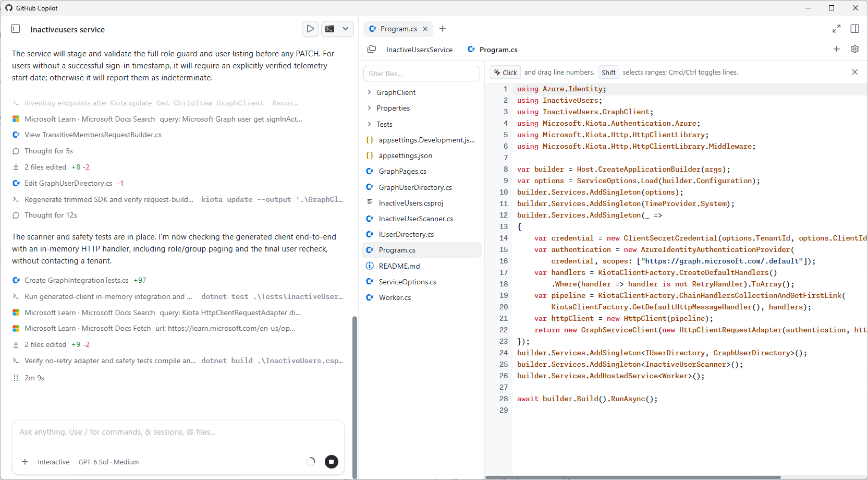Click 'Regenerate trimmed SDK' command step
The width and height of the screenshot is (868, 480).
pyautogui.click(x=178, y=199)
